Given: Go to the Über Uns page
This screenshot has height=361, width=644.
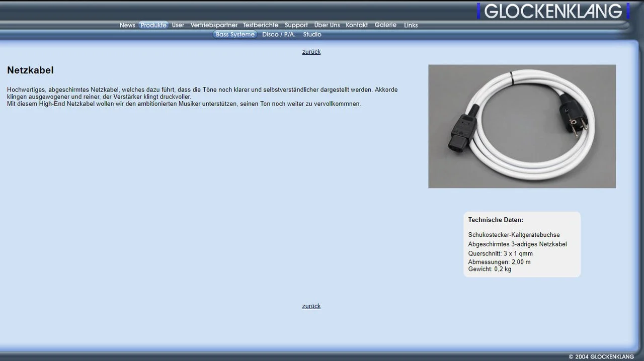Looking at the screenshot, I should pyautogui.click(x=327, y=25).
